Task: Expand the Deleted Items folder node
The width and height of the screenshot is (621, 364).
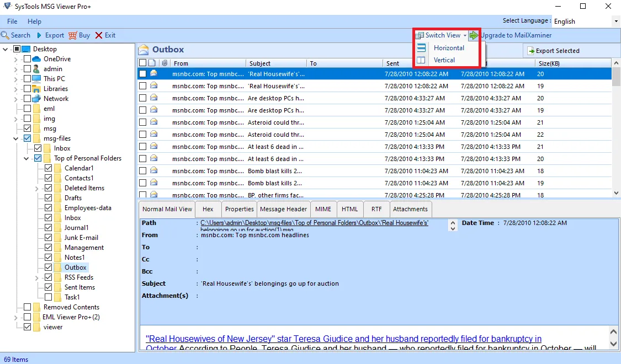Action: point(37,188)
